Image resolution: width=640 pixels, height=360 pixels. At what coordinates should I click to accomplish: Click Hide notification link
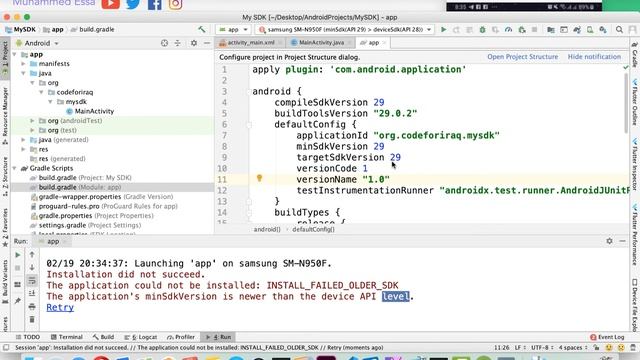pyautogui.click(x=594, y=57)
